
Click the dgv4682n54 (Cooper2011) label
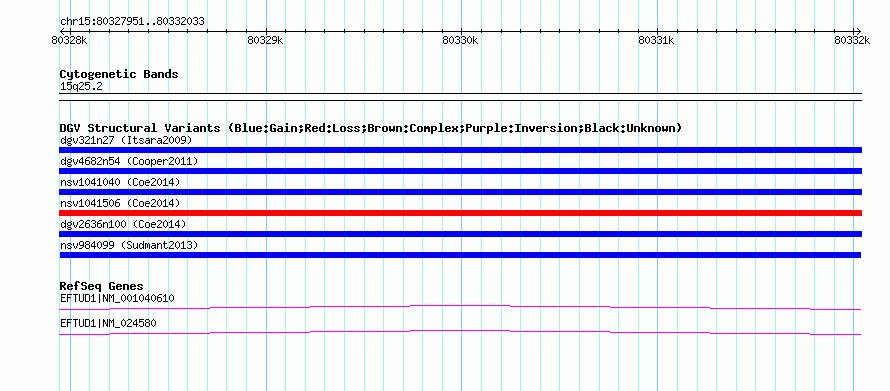click(129, 161)
